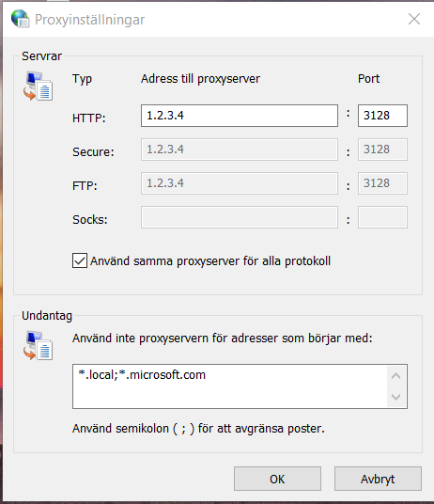The width and height of the screenshot is (434, 504).
Task: Click the Socks proxy address field
Action: click(x=240, y=217)
